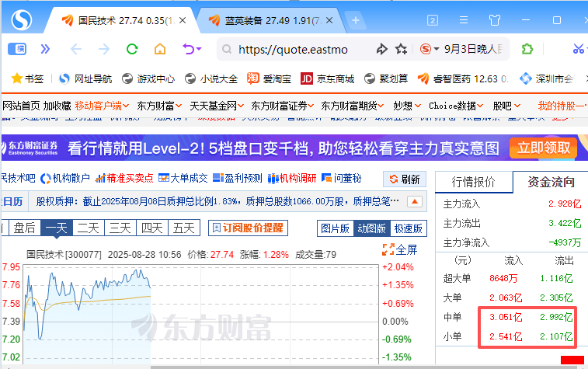588x369 pixels.
Task: Switch chart to 图片版 mode
Action: coord(336,228)
